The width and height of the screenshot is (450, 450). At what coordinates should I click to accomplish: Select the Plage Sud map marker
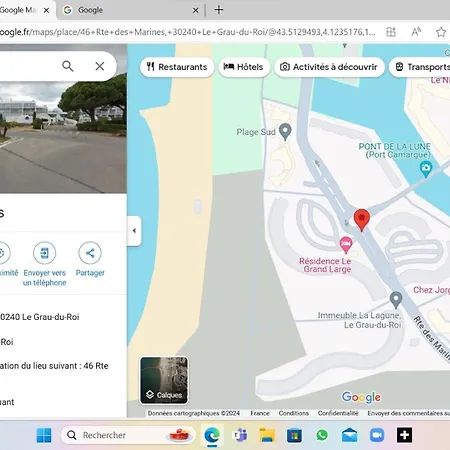point(285,132)
